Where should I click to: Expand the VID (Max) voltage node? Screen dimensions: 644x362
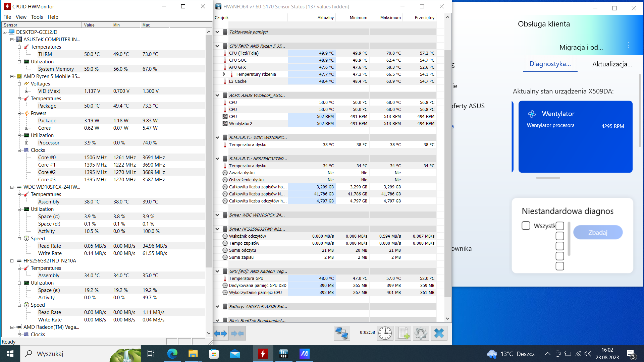pos(27,91)
